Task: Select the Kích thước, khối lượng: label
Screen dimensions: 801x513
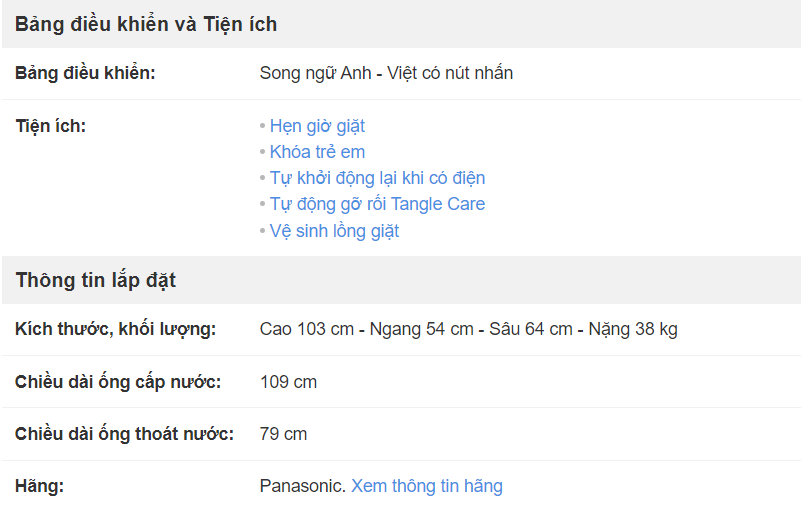Action: tap(115, 329)
